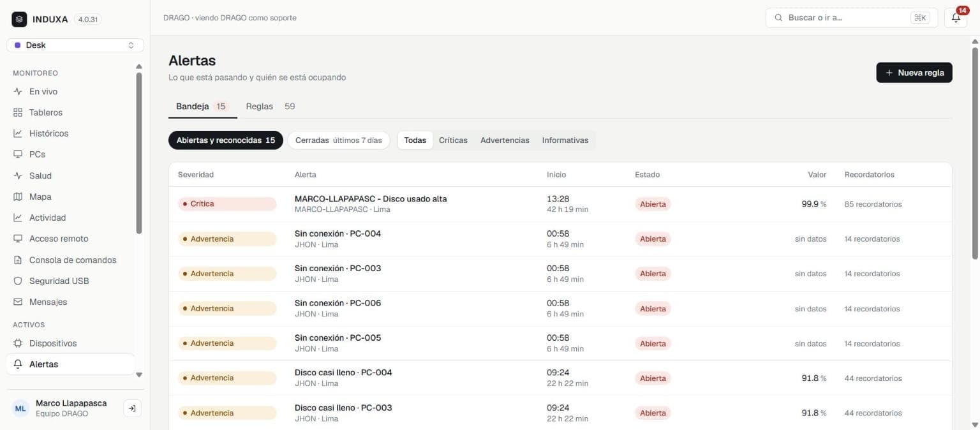Click the PCs monitor icon
Viewport: 980px width, 430px height.
coord(18,154)
